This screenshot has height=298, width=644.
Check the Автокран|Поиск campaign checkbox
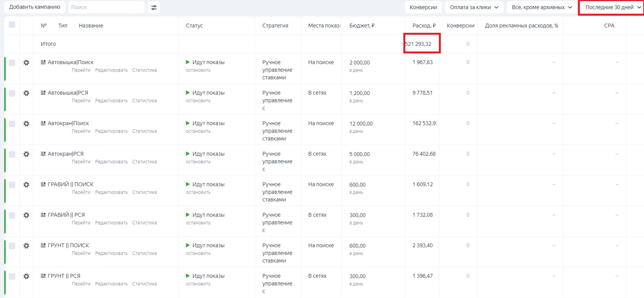point(12,124)
